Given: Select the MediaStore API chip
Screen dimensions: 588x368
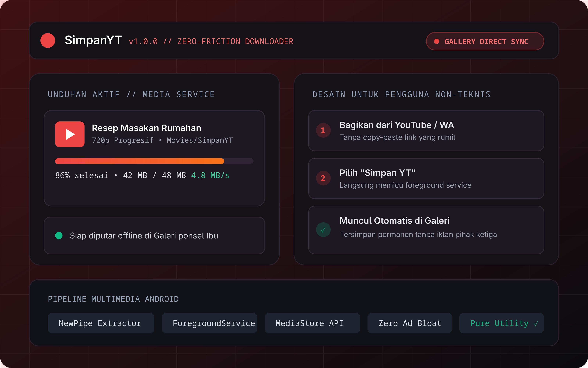Looking at the screenshot, I should [x=312, y=323].
